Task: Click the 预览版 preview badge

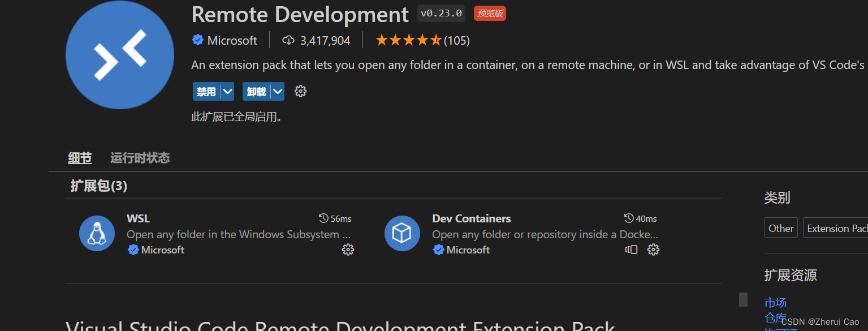Action: 490,13
